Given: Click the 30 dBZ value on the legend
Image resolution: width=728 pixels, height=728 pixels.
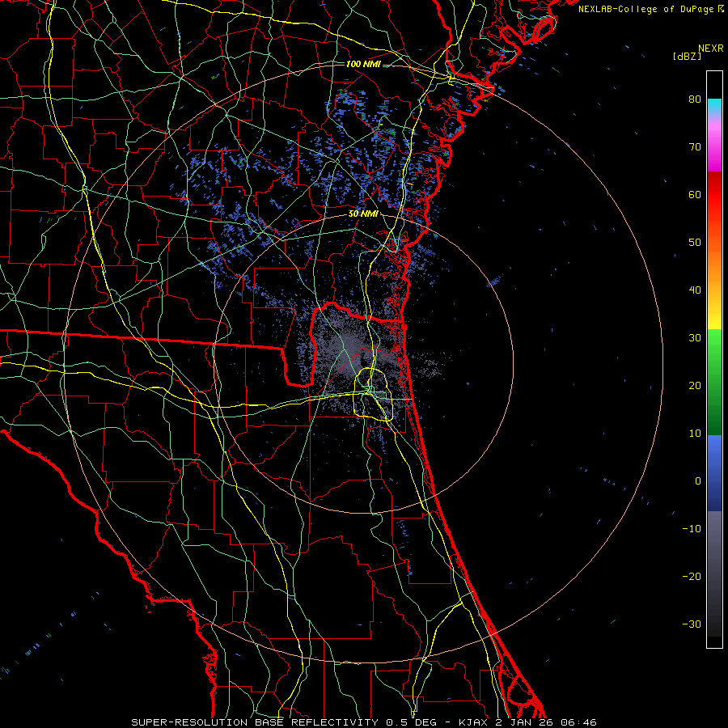Looking at the screenshot, I should [x=695, y=338].
